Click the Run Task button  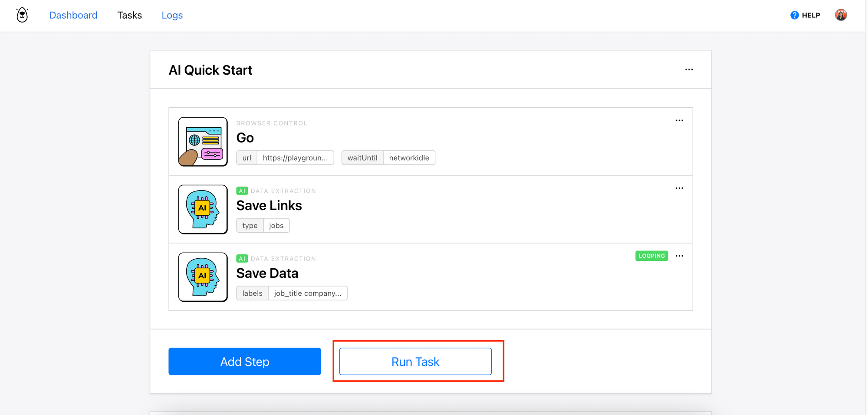click(x=415, y=361)
